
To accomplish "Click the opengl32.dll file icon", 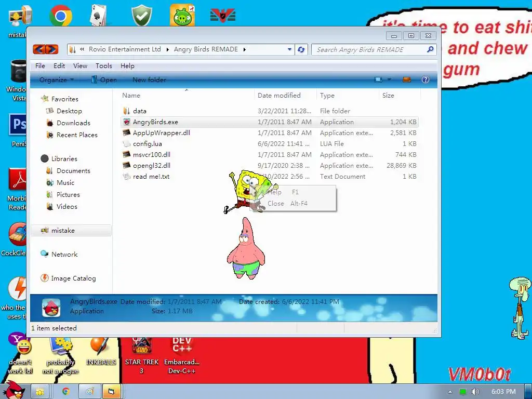I will (x=127, y=166).
